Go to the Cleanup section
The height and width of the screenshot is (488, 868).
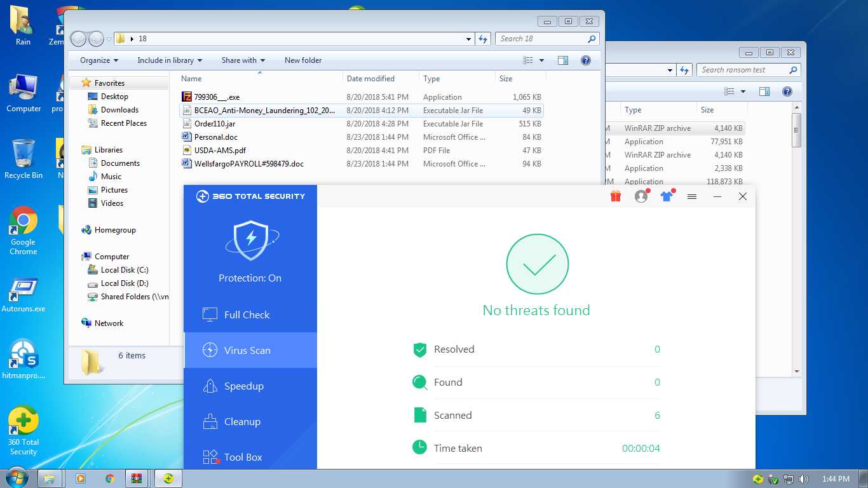coord(250,421)
